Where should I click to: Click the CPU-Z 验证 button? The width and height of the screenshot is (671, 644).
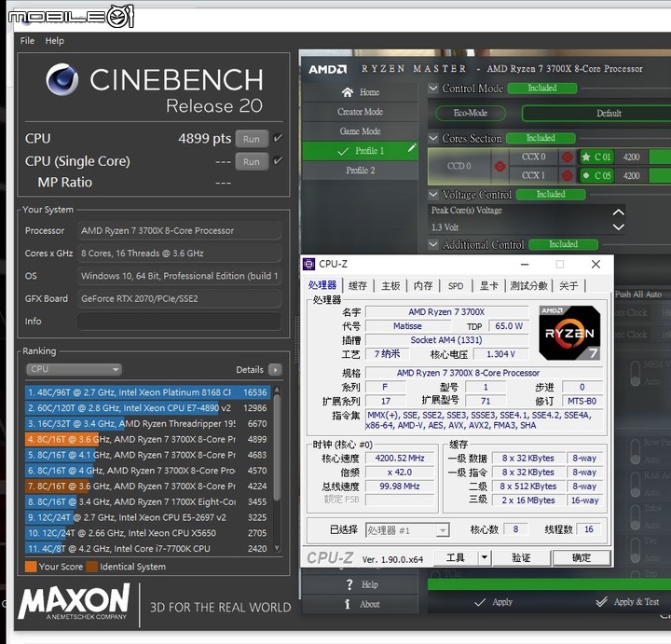pos(521,557)
